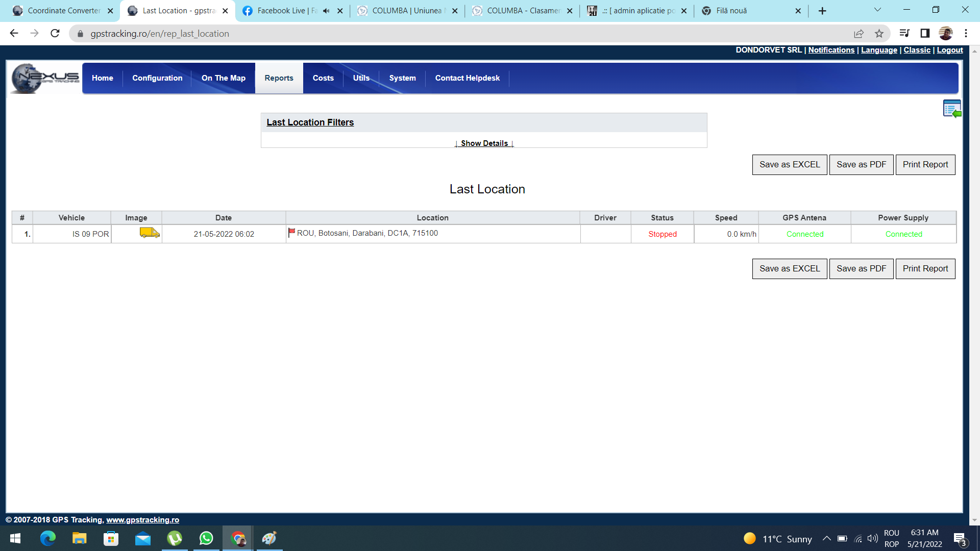Open the report list icon at top right
Screen dimensions: 980x551
[x=951, y=109]
